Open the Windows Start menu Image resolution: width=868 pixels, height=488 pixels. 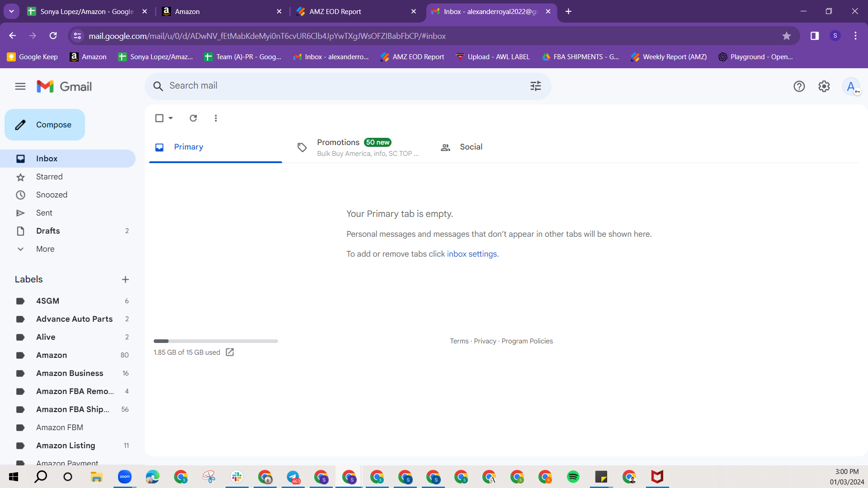point(14,477)
